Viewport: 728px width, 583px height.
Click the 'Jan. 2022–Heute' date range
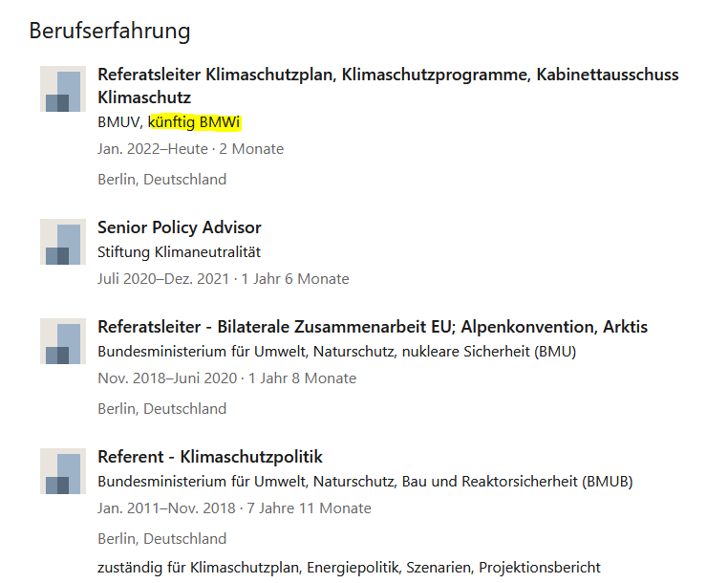(154, 149)
